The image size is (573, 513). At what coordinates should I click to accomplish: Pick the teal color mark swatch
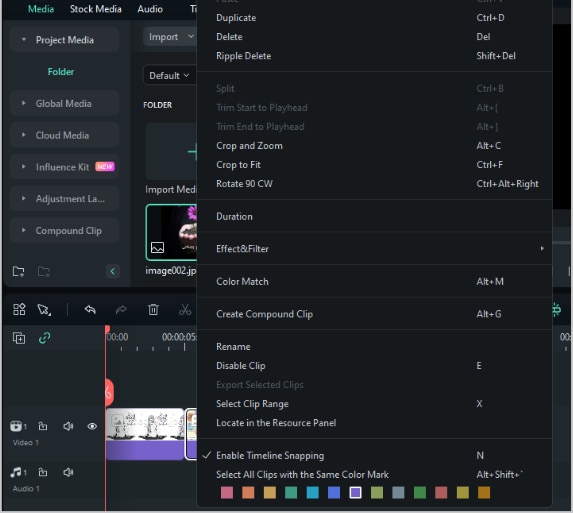(x=291, y=493)
